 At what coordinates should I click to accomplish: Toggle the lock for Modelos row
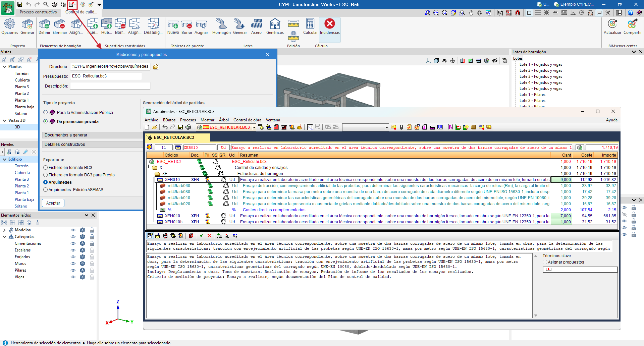pos(92,230)
